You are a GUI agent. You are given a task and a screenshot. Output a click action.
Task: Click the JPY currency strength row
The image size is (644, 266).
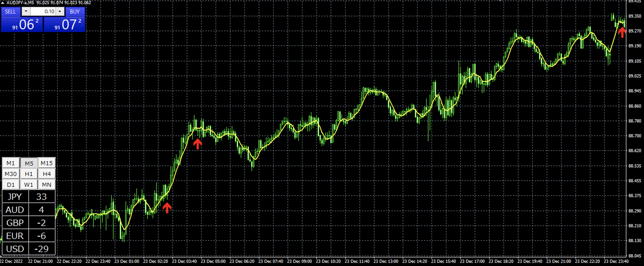pyautogui.click(x=15, y=196)
